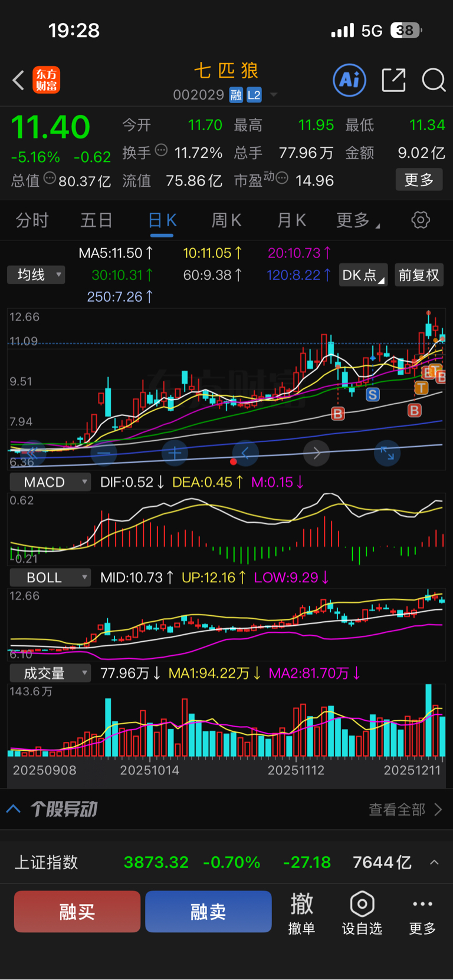Toggle 前复权 adjustment button
This screenshot has height=980, width=453.
[x=419, y=275]
